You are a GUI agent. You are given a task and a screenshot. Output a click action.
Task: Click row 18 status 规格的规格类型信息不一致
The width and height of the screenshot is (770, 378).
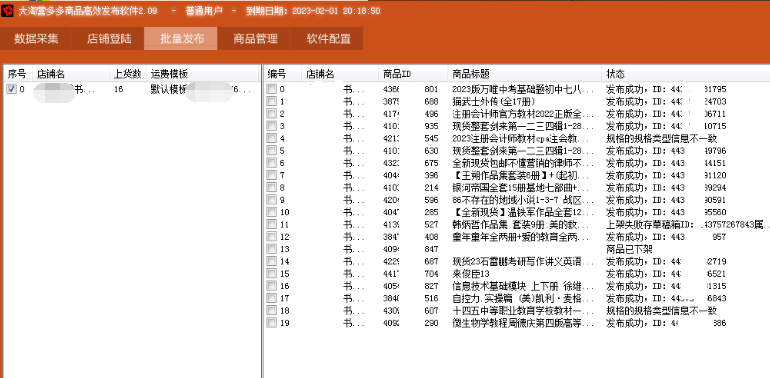click(x=662, y=310)
